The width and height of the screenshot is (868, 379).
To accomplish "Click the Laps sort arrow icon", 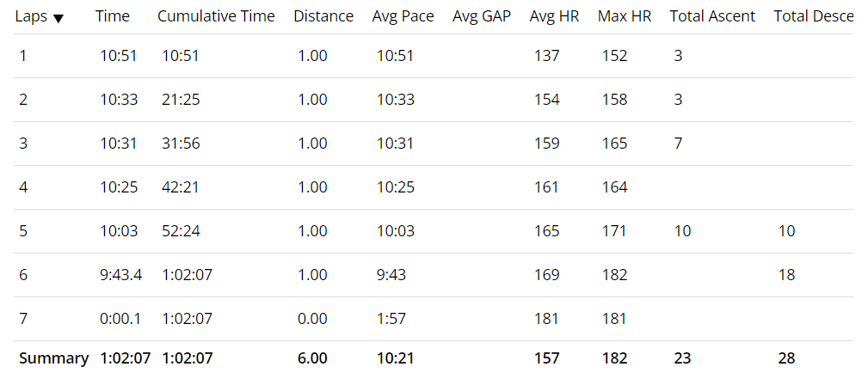I will tap(58, 18).
